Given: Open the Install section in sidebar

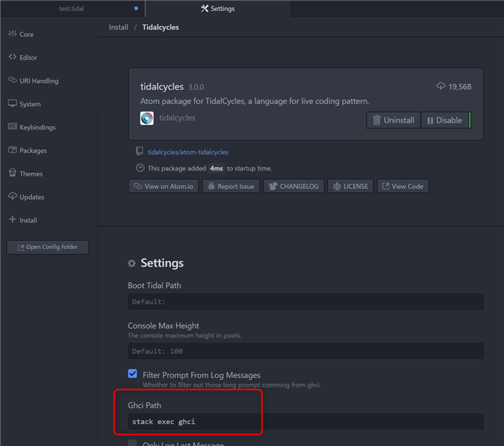Looking at the screenshot, I should [23, 220].
